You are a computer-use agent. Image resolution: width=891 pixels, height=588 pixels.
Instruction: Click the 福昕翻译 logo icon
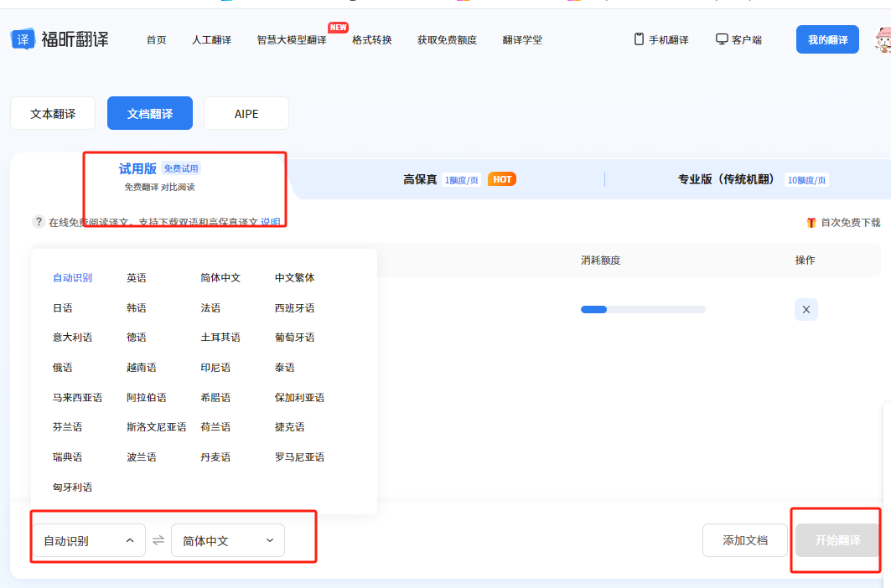click(23, 39)
